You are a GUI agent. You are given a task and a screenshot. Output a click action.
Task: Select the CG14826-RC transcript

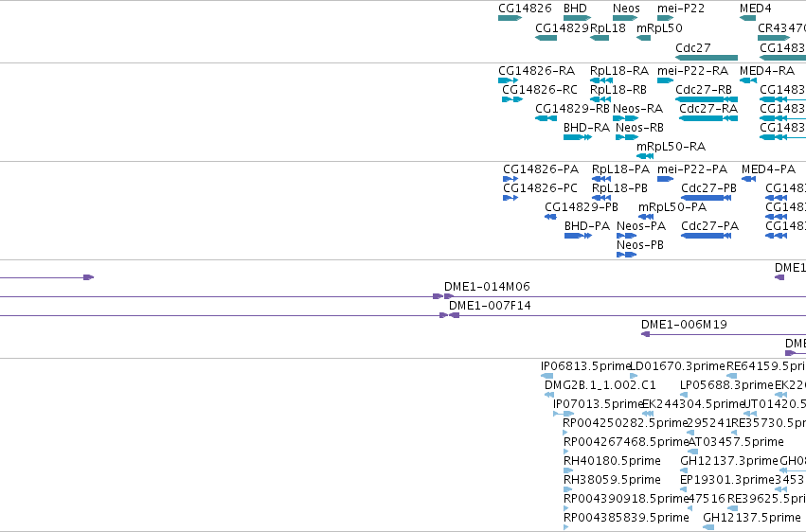[x=512, y=99]
